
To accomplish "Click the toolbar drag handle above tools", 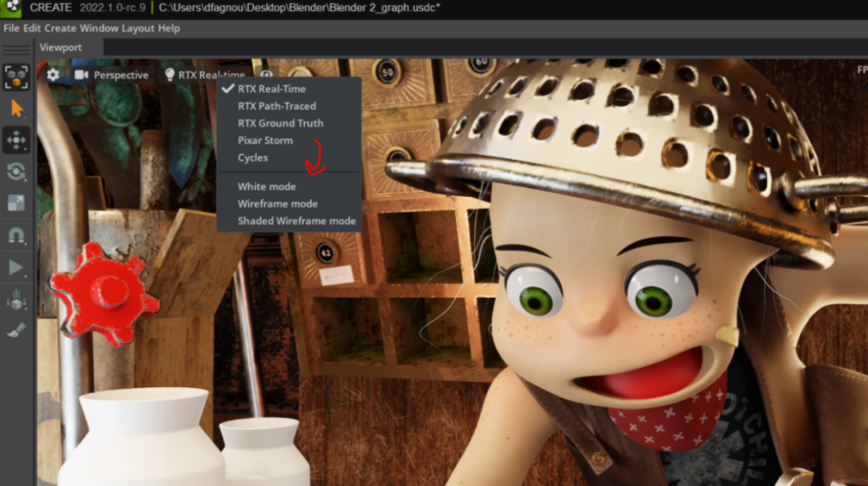I will (17, 50).
